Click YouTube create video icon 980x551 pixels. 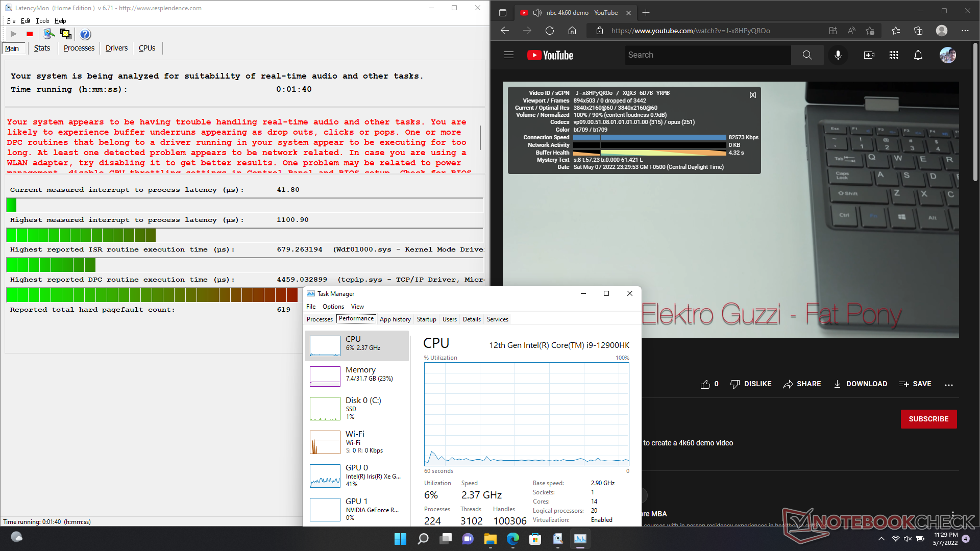pyautogui.click(x=869, y=55)
